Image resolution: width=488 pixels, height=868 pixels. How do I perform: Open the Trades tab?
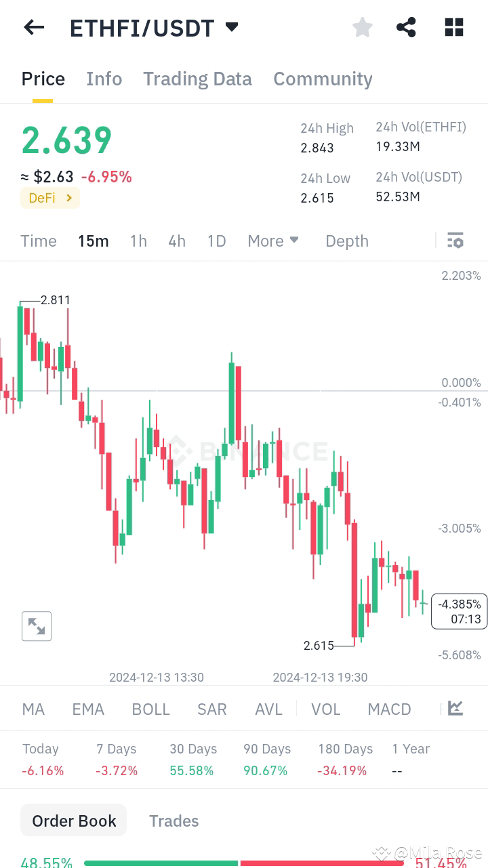click(x=174, y=821)
